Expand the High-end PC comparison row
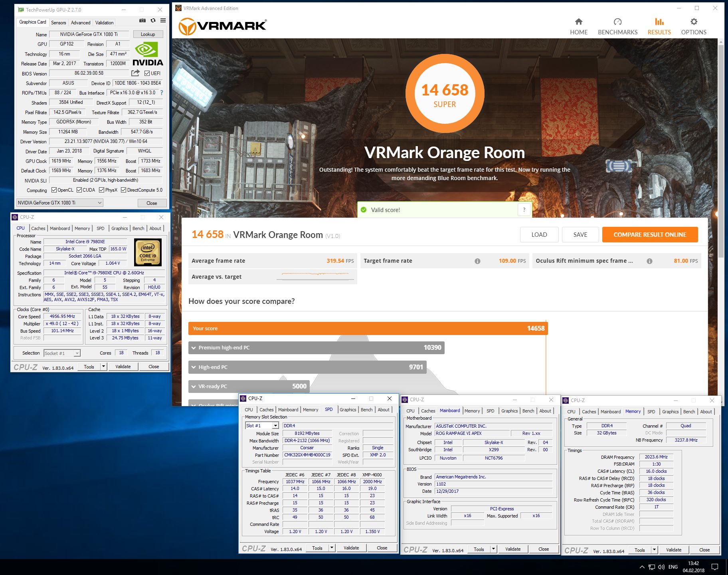728x575 pixels. coord(307,367)
